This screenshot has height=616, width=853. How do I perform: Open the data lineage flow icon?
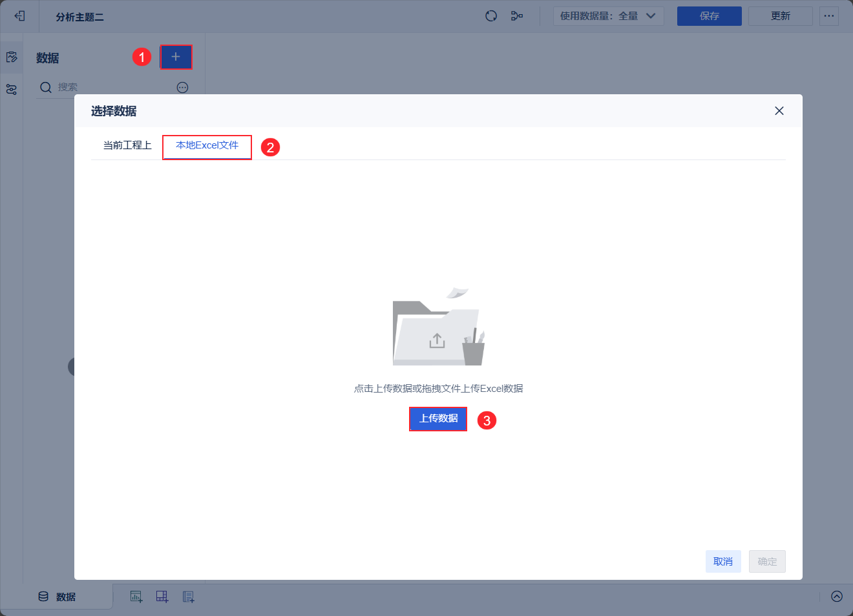[517, 15]
